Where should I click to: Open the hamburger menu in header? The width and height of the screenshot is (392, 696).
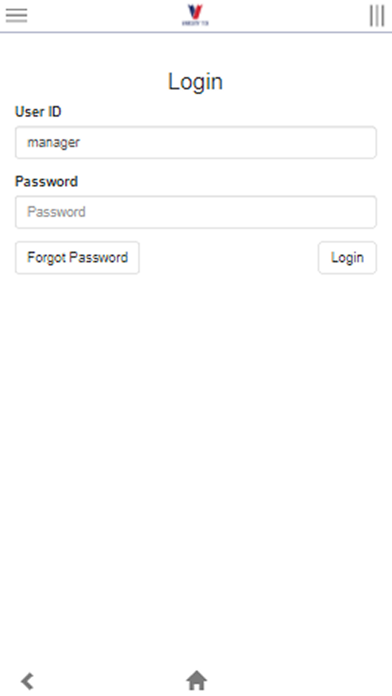pos(16,16)
